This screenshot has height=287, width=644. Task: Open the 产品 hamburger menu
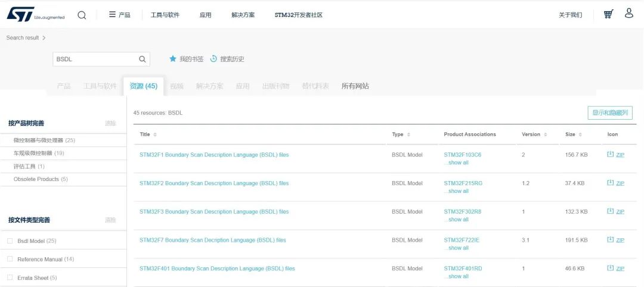click(119, 15)
